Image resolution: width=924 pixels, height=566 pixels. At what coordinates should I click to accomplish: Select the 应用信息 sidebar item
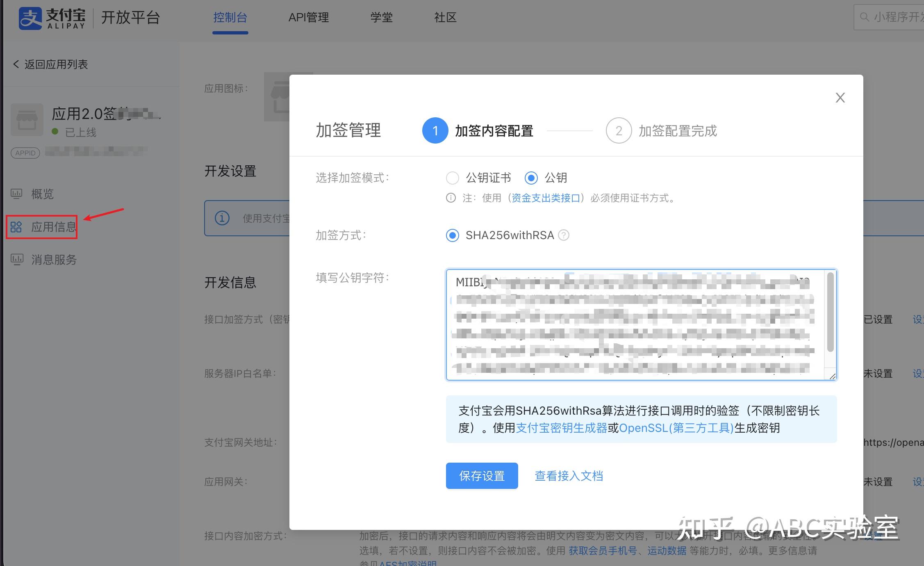(x=53, y=226)
